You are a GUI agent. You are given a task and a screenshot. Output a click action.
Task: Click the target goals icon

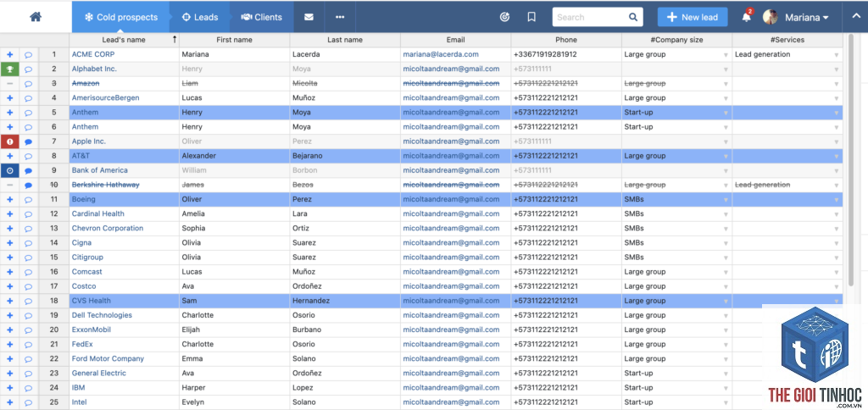(x=504, y=17)
